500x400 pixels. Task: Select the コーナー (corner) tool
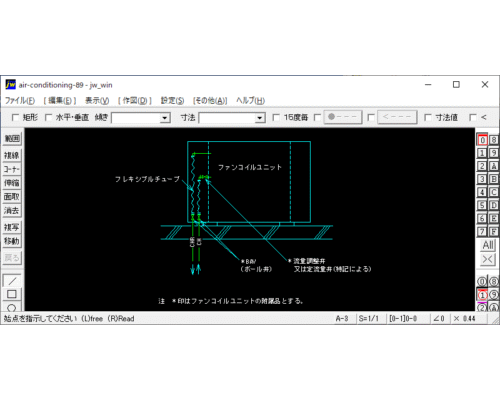tap(12, 169)
